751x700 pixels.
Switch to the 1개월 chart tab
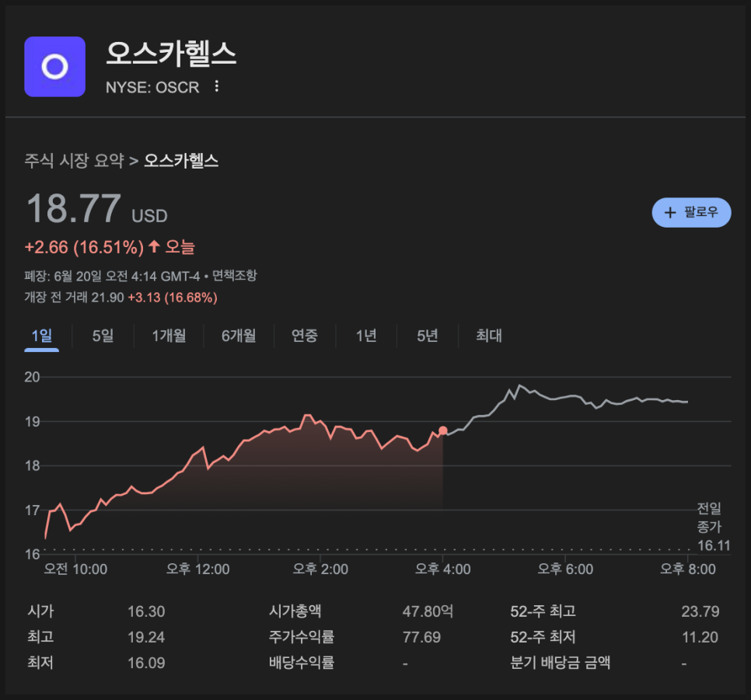pos(169,336)
